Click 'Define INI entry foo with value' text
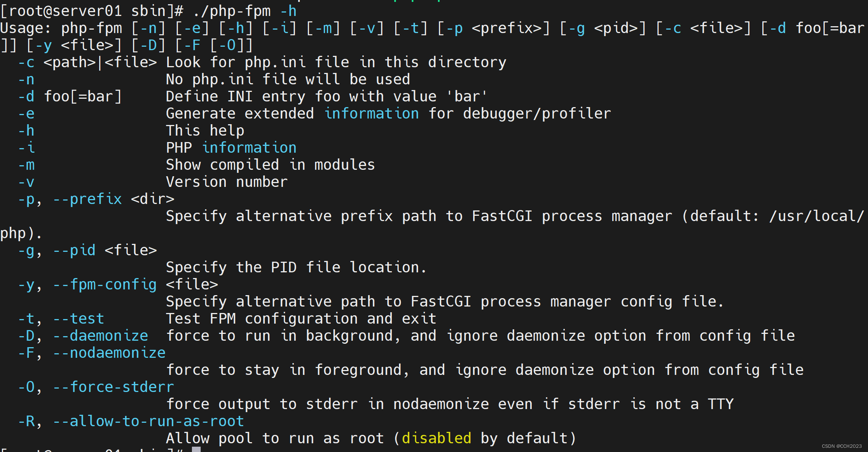Screen dimensions: 868x452 [x=301, y=96]
